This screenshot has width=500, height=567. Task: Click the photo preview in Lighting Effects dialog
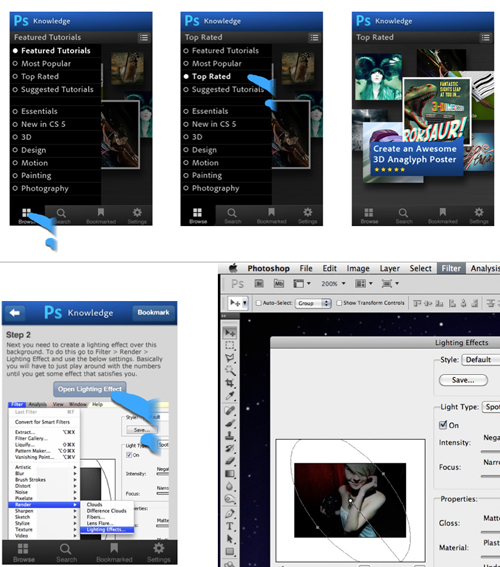350,500
